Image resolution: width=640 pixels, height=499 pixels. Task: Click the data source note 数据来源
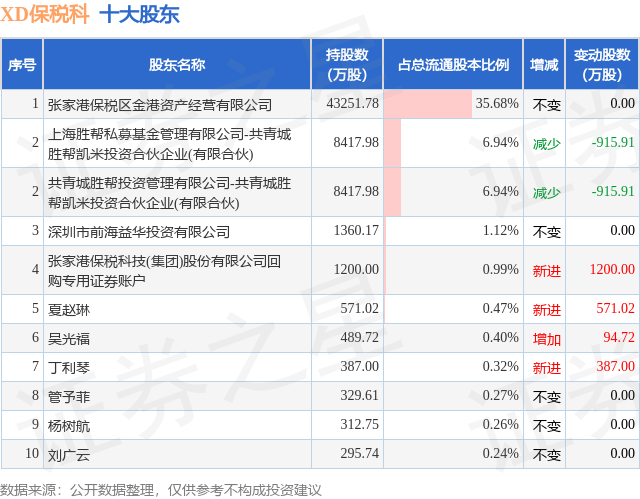click(161, 490)
